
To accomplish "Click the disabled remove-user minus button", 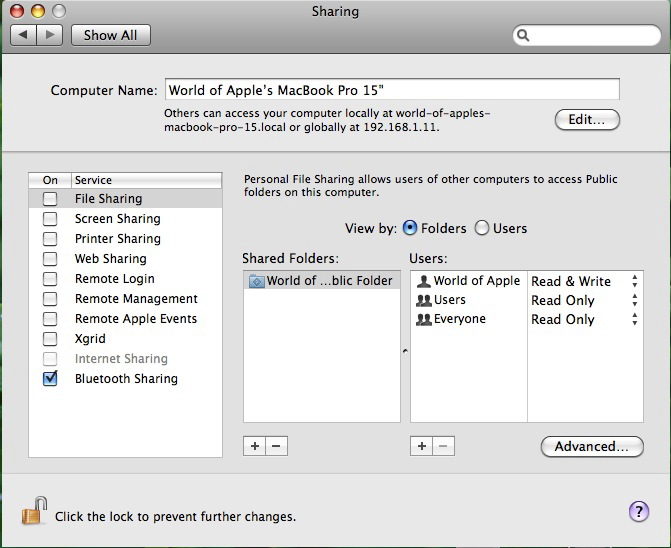I will (443, 446).
